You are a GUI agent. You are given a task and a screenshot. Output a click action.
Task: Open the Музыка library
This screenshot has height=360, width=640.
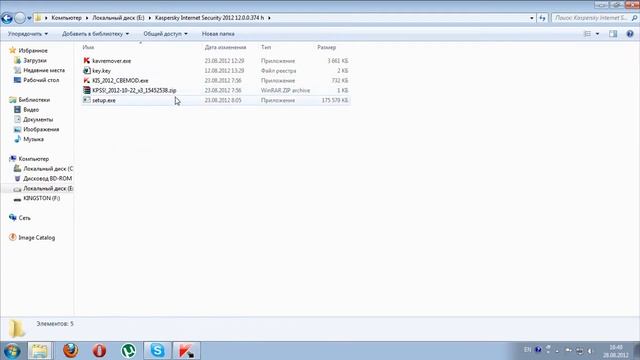[x=33, y=139]
